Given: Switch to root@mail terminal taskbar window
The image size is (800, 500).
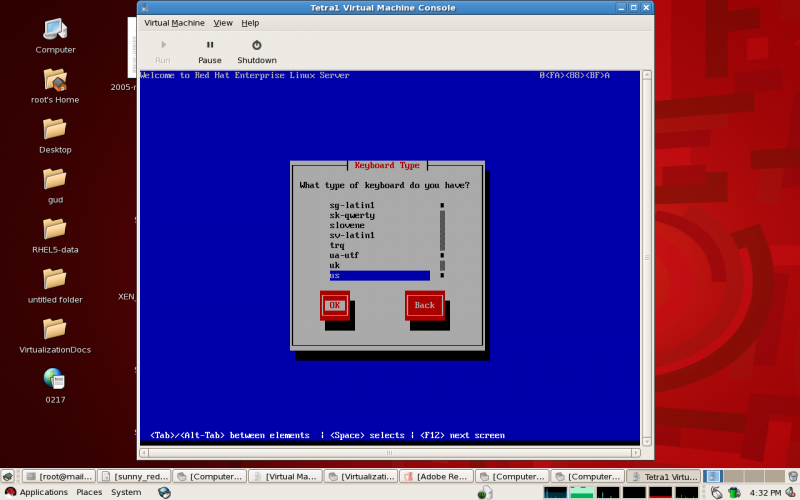Looking at the screenshot, I should click(x=59, y=476).
